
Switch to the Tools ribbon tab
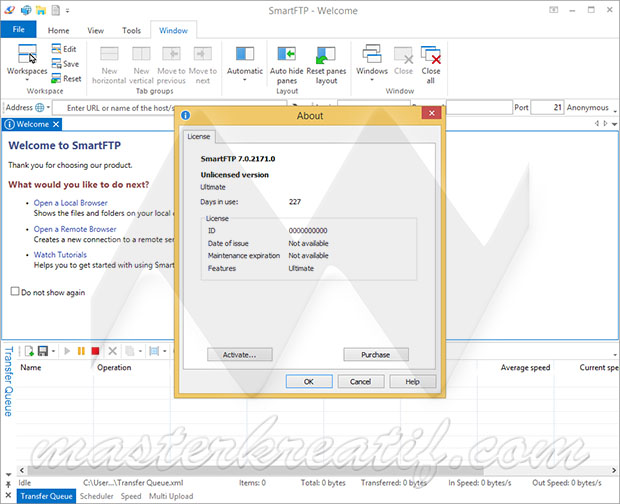(x=131, y=30)
